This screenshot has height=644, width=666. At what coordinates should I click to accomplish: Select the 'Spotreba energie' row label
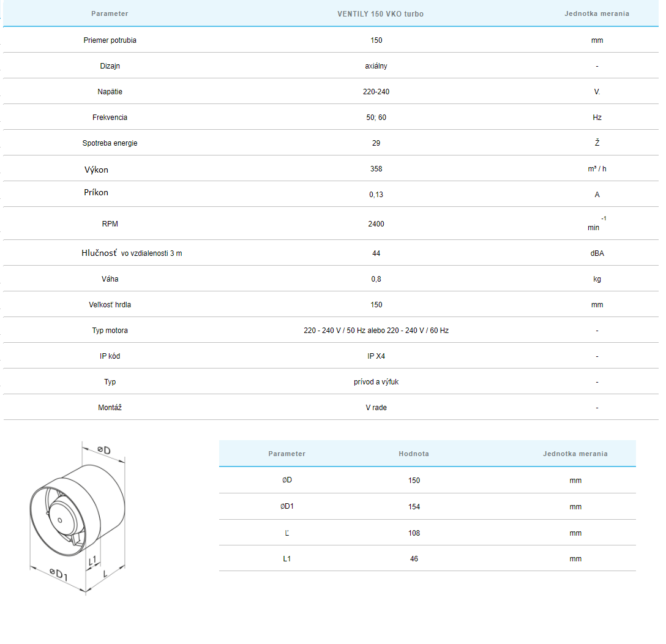(x=110, y=143)
